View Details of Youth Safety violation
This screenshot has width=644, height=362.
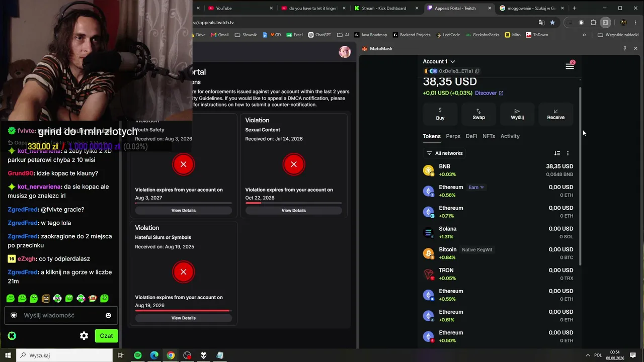pyautogui.click(x=183, y=210)
